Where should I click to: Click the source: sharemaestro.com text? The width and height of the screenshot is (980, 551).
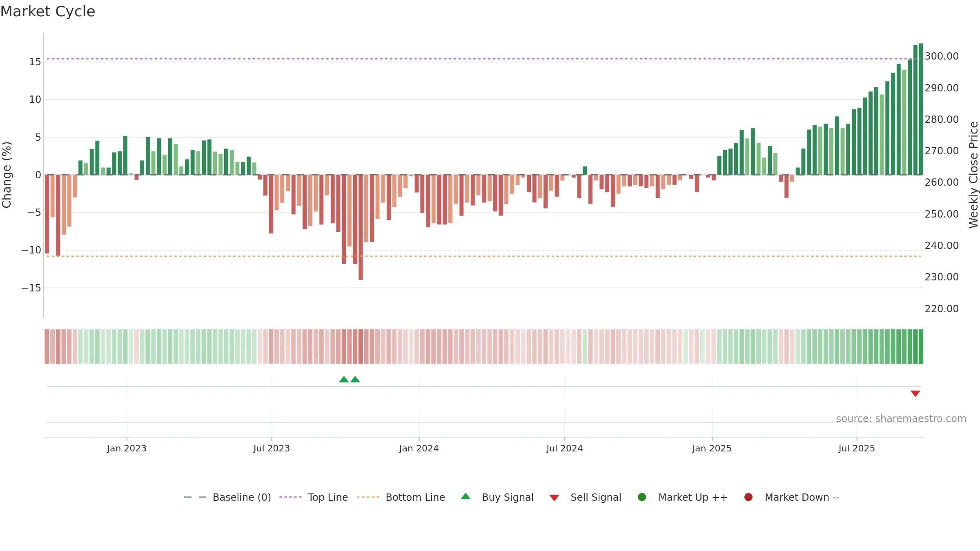(x=901, y=419)
